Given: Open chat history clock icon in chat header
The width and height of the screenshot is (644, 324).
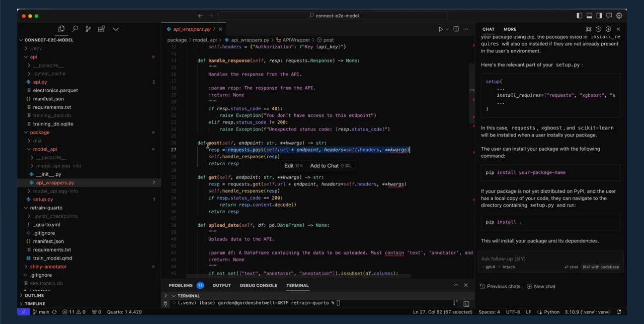Looking at the screenshot, I should click(598, 29).
